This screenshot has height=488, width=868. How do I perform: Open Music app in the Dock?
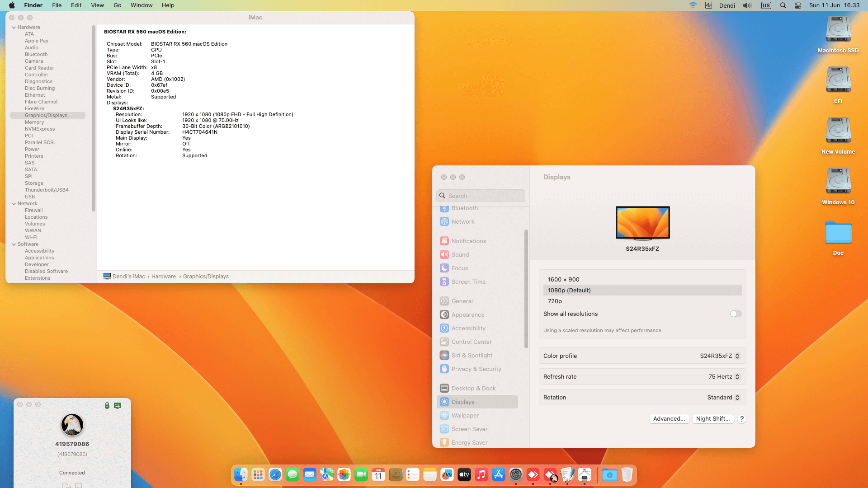tap(481, 474)
